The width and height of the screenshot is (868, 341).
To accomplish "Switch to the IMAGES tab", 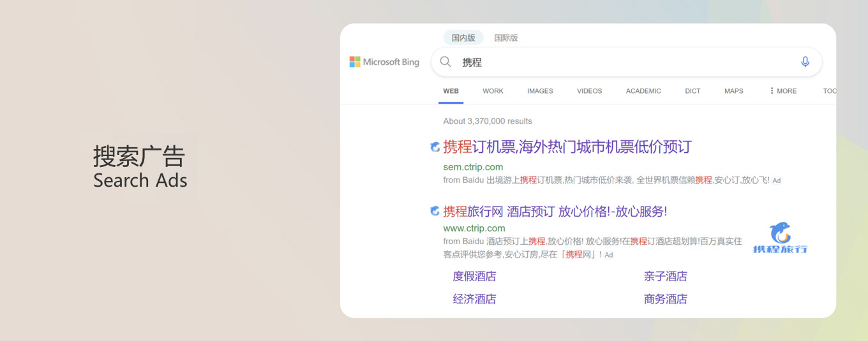I will (x=540, y=91).
